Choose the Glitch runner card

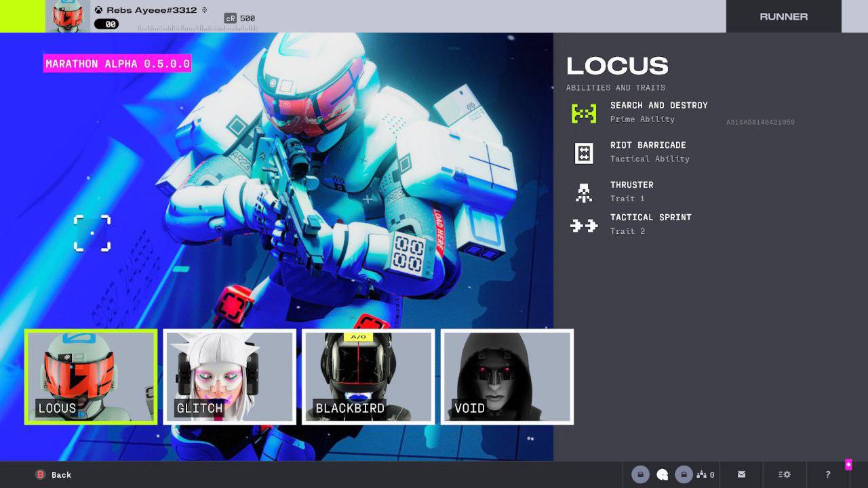[230, 377]
